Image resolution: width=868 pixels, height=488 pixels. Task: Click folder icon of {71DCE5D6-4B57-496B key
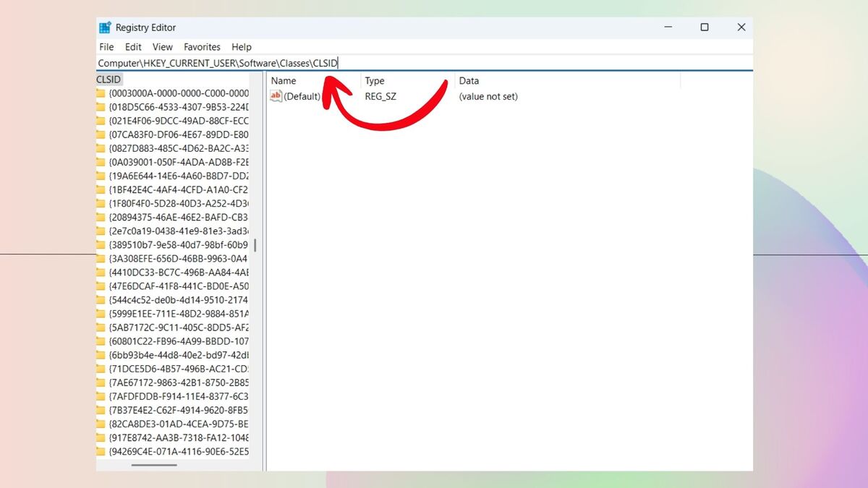coord(101,368)
